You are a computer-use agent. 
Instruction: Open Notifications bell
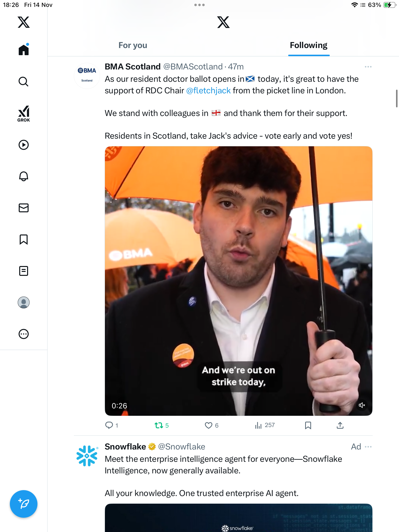pyautogui.click(x=24, y=176)
